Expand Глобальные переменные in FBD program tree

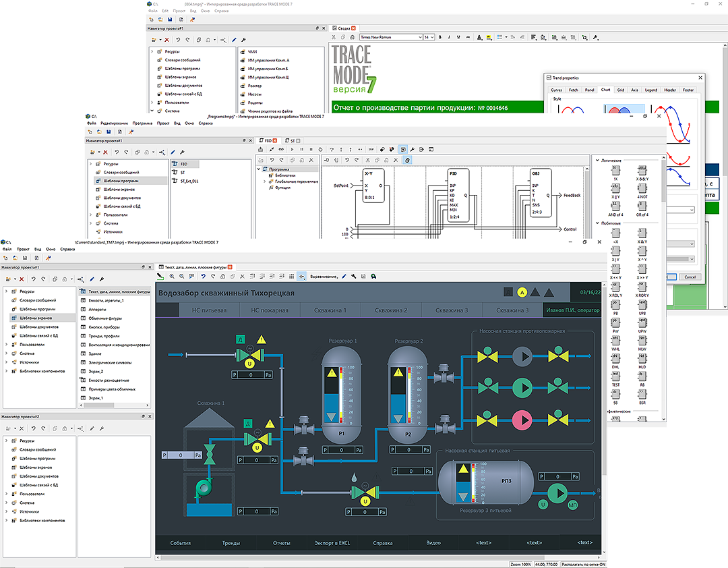[265, 181]
